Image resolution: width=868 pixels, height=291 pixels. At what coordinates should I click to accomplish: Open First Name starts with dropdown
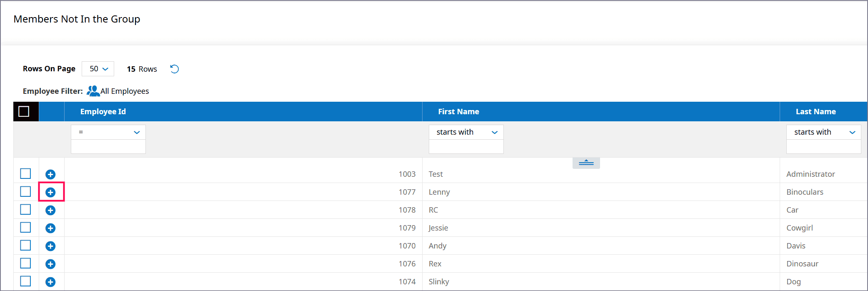coord(466,132)
